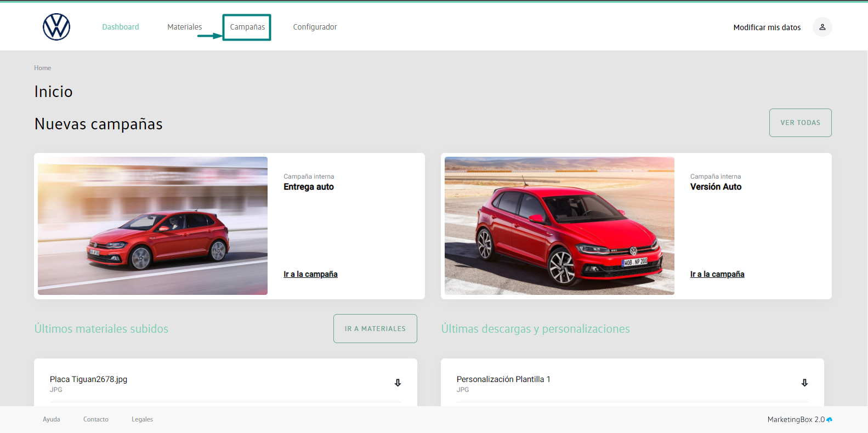The image size is (868, 433).
Task: Click the Personalización Plantilla 1 entry
Action: point(503,379)
